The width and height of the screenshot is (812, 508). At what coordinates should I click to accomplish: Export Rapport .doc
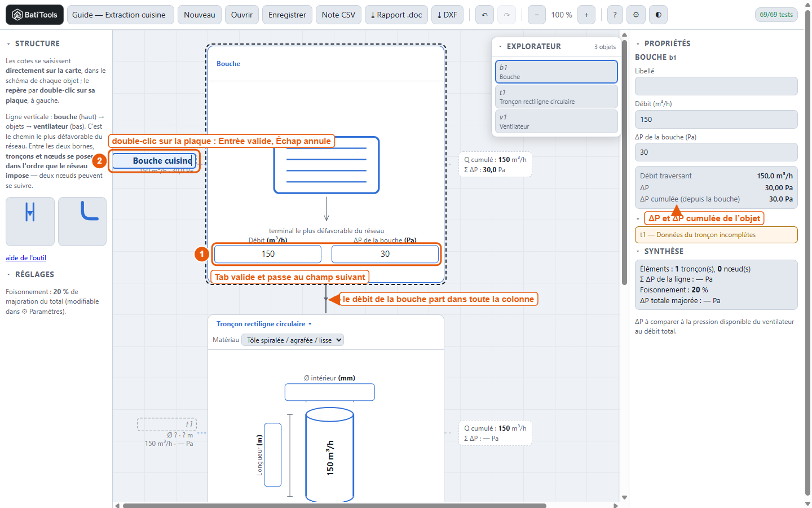[x=396, y=15]
